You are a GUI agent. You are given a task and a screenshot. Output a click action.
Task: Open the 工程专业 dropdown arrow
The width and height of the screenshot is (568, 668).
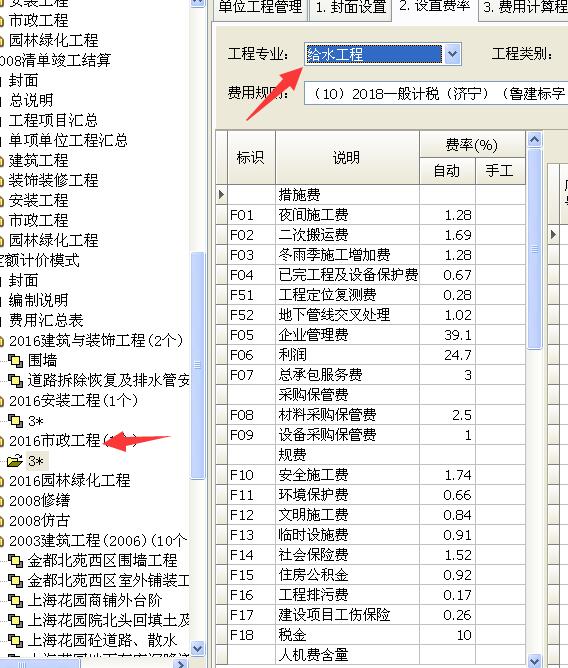[x=452, y=54]
